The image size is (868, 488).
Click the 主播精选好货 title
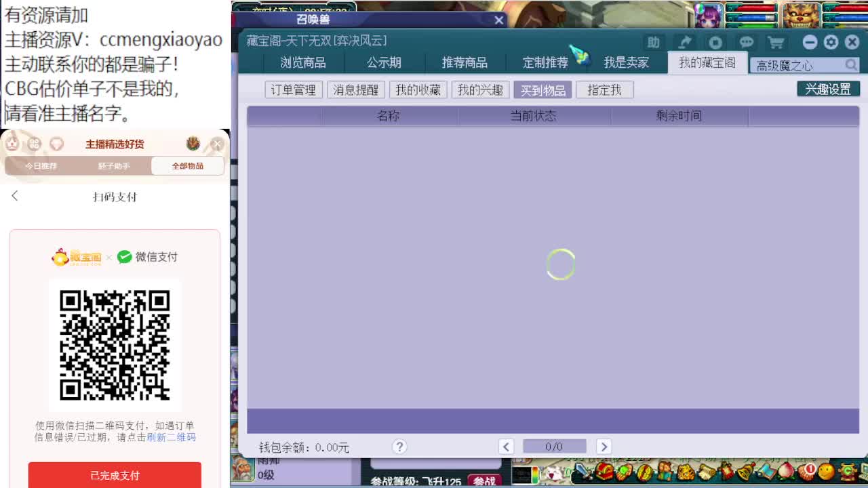tap(115, 144)
